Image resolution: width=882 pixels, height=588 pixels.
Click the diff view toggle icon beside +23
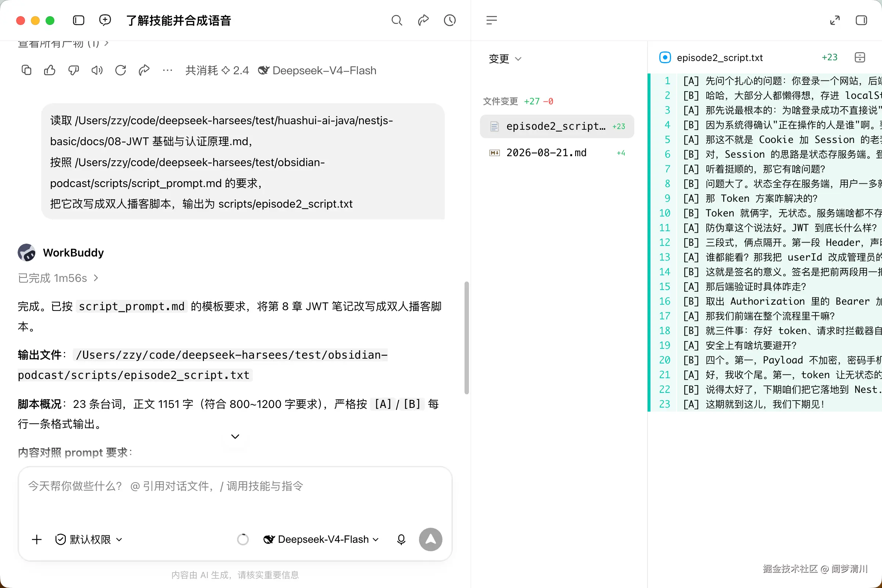point(860,57)
